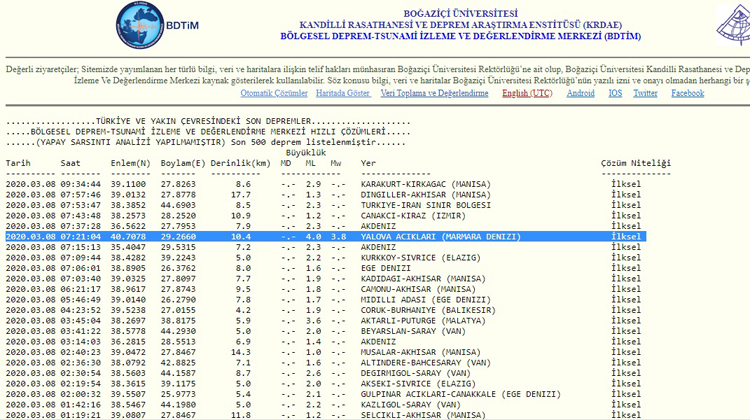This screenshot has width=750, height=420.
Task: Click time 07:57:46 in the list
Action: point(81,195)
